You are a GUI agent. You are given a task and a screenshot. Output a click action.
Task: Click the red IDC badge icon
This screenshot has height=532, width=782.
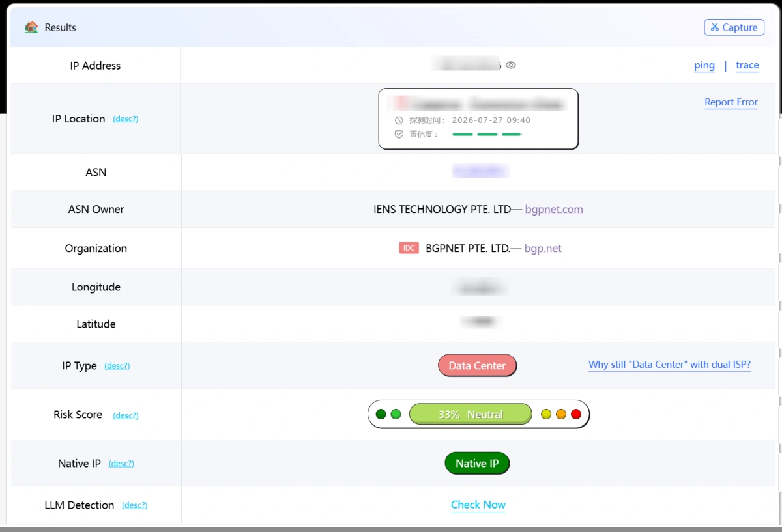coord(409,248)
